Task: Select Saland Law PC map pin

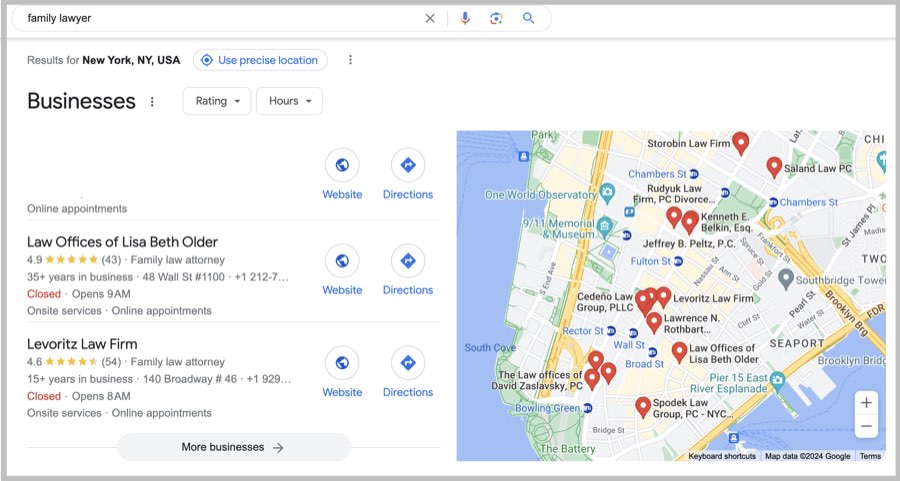Action: [774, 167]
